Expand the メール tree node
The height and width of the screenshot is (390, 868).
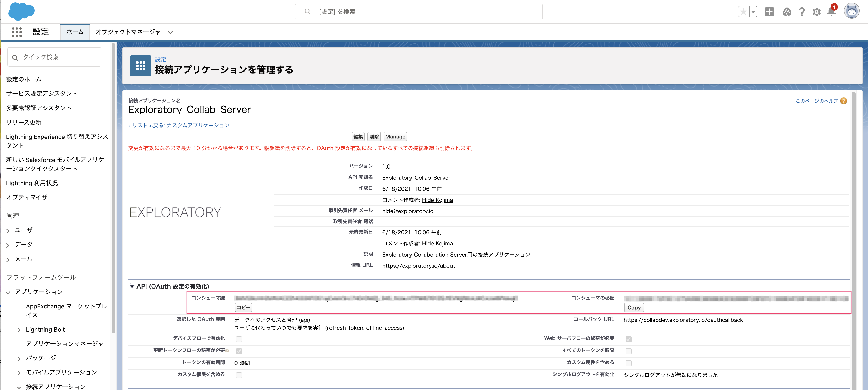8,260
